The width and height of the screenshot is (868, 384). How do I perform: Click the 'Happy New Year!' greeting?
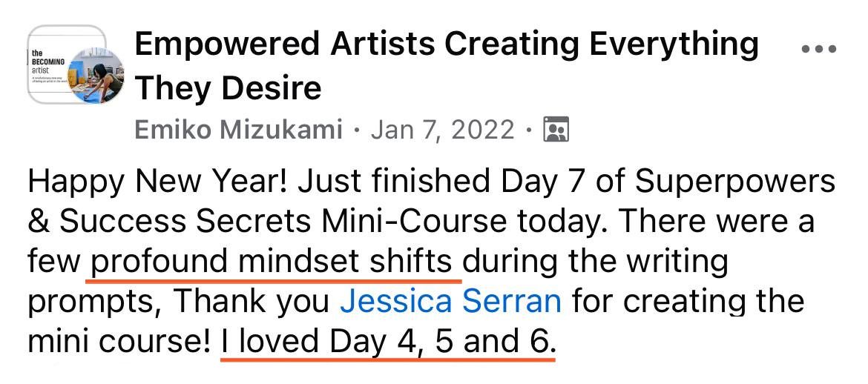point(128,182)
